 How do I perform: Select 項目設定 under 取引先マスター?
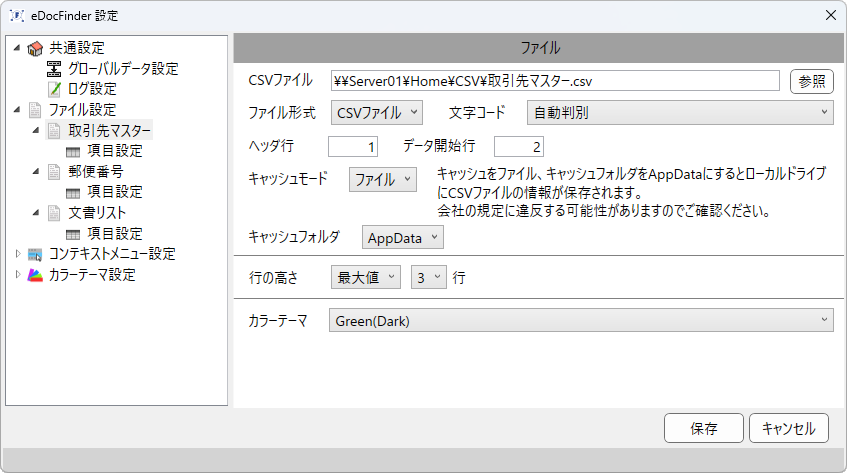(115, 151)
